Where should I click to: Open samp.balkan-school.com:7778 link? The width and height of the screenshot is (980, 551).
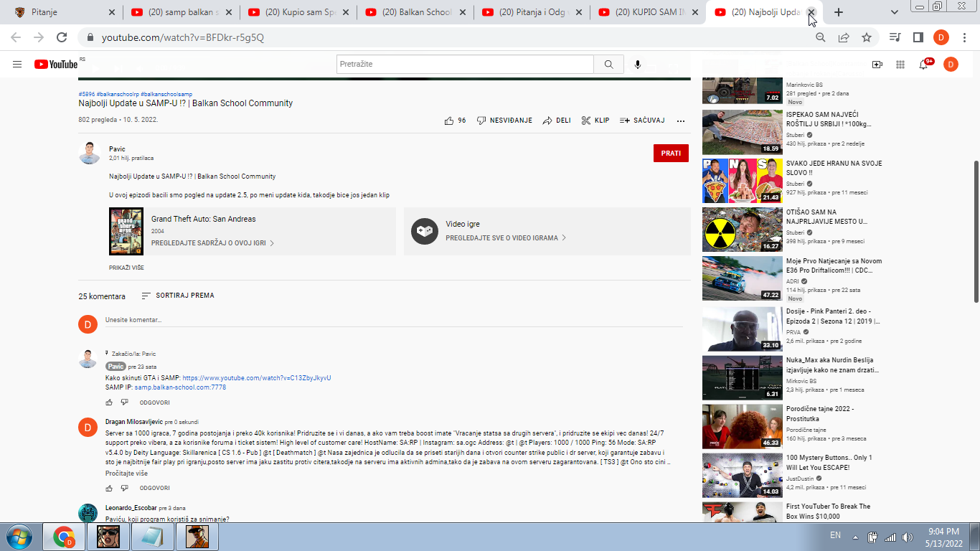(180, 387)
